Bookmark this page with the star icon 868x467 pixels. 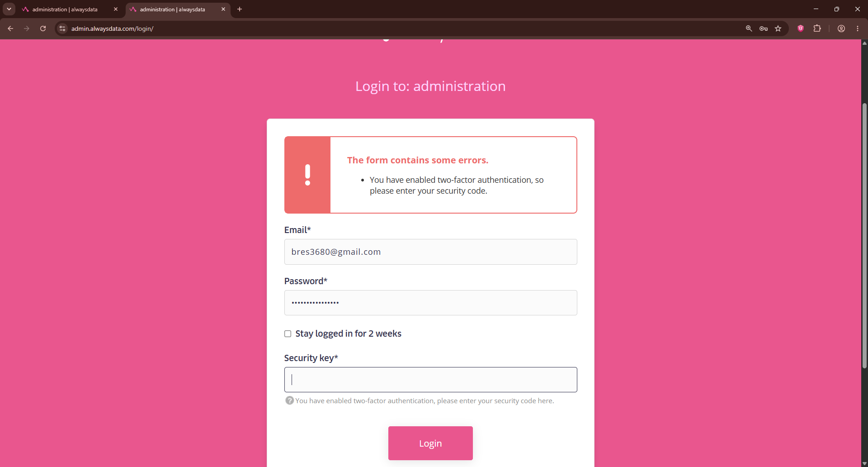pos(778,29)
